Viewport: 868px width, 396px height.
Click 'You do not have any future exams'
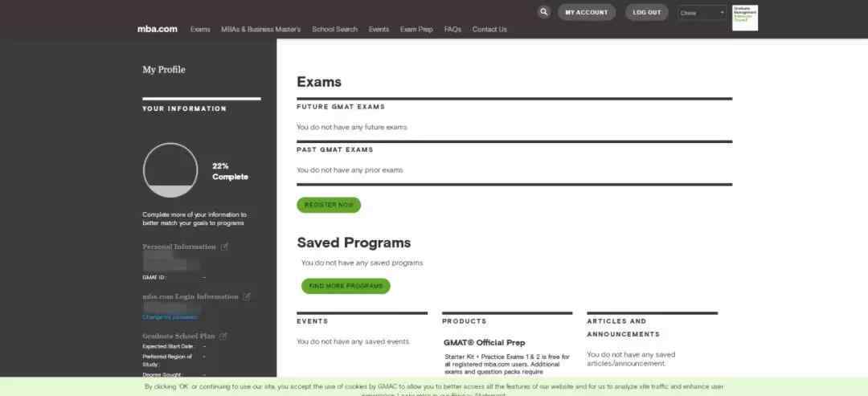coord(351,127)
